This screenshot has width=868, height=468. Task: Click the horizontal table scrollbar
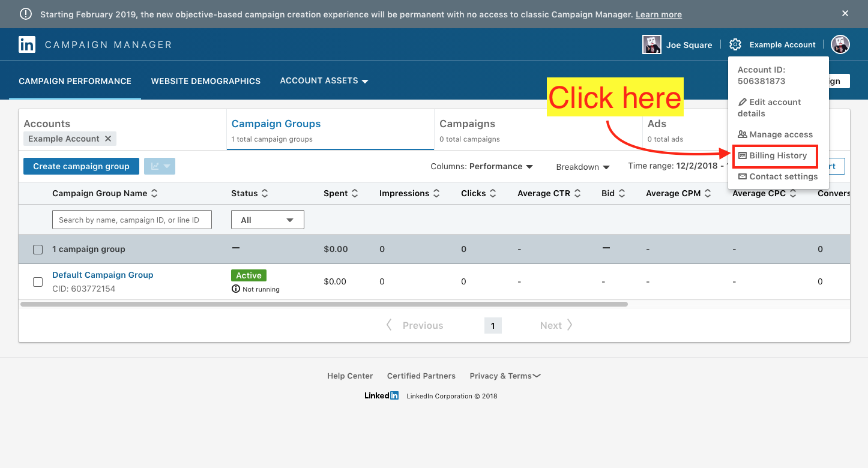click(x=324, y=304)
